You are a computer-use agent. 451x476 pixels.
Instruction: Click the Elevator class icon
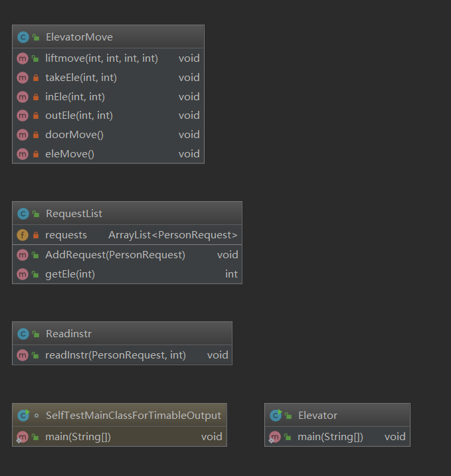(275, 416)
